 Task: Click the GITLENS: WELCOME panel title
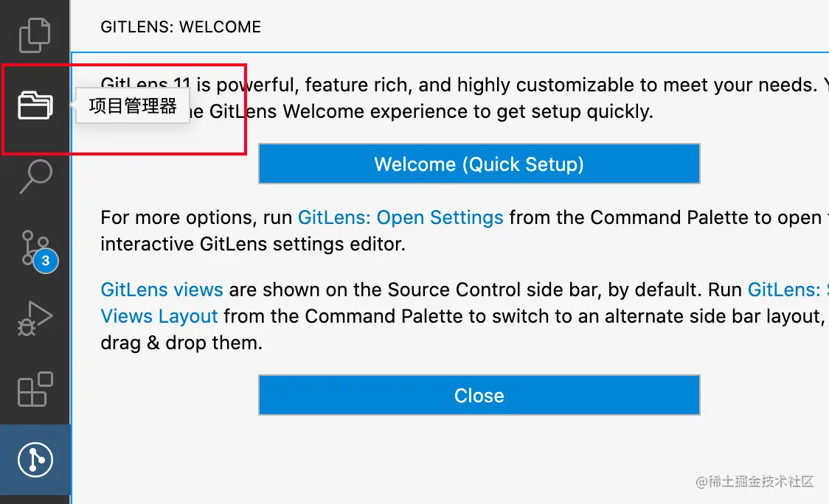click(181, 27)
